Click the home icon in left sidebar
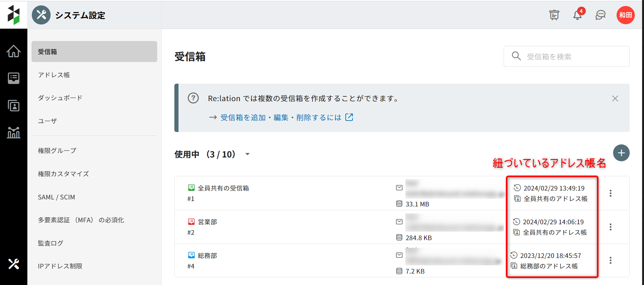Screen dimensions: 644x285 coord(14,51)
